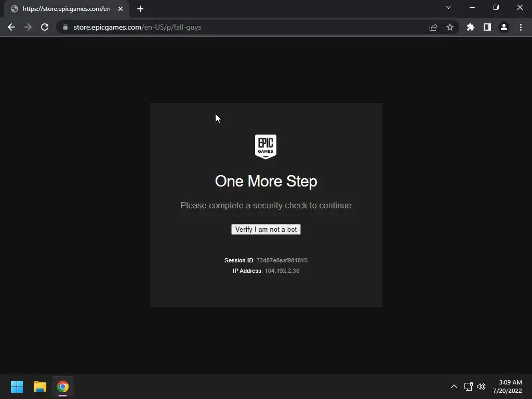532x399 pixels.
Task: Open network settings from the system tray
Action: click(469, 387)
